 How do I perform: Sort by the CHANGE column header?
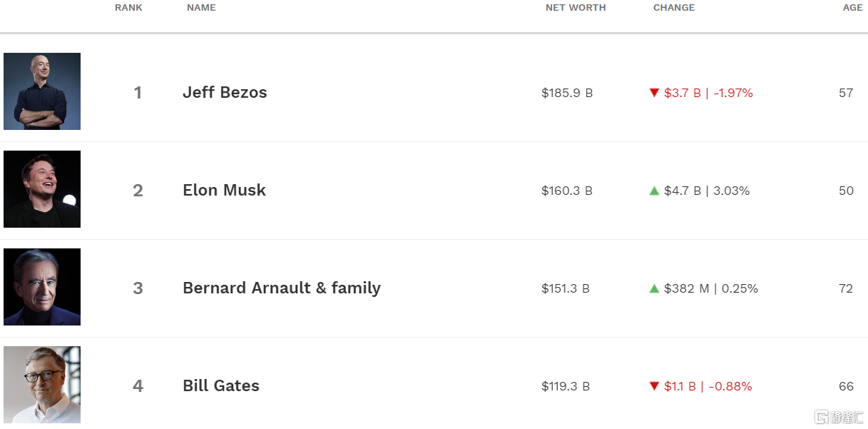[674, 8]
